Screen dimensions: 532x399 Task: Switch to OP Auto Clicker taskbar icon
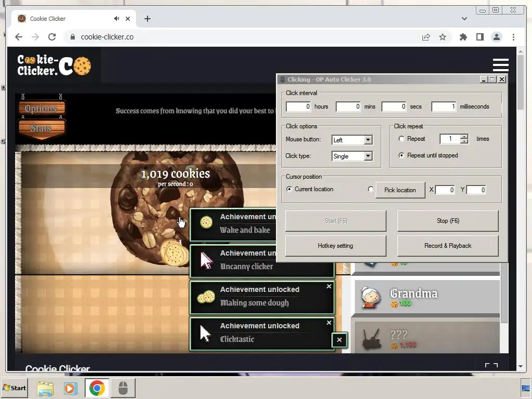[x=123, y=388]
